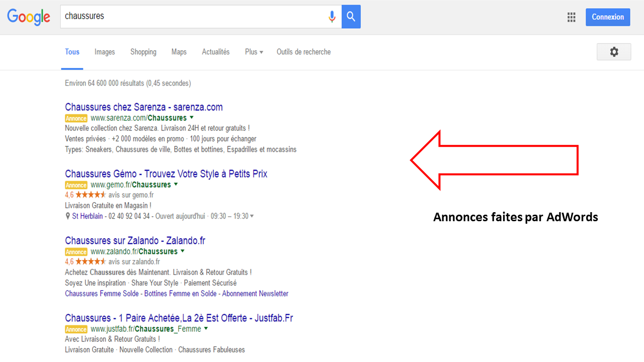Image resolution: width=644 pixels, height=362 pixels.
Task: Click 'Livraison Gratuite en Magasin !' text
Action: point(108,206)
